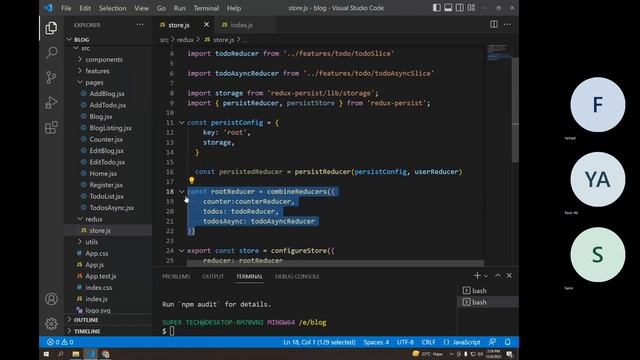The height and width of the screenshot is (360, 640).
Task: Switch to the OUTPUT panel tab
Action: tap(213, 276)
